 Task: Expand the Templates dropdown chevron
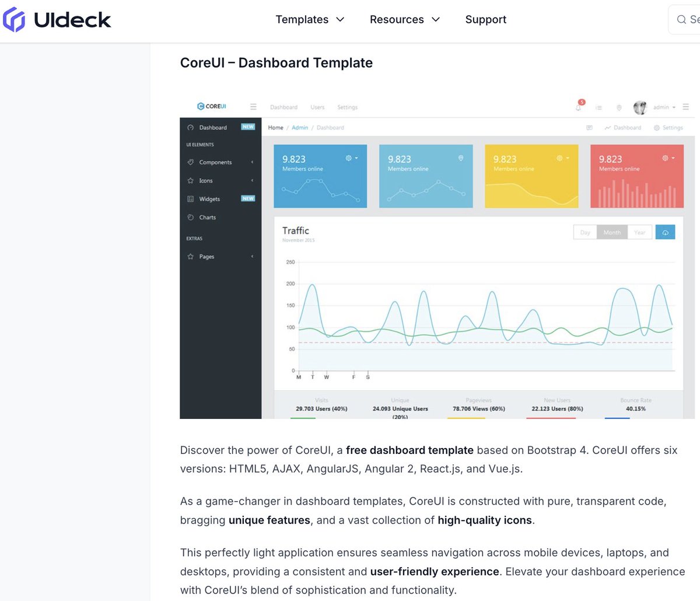pyautogui.click(x=340, y=19)
